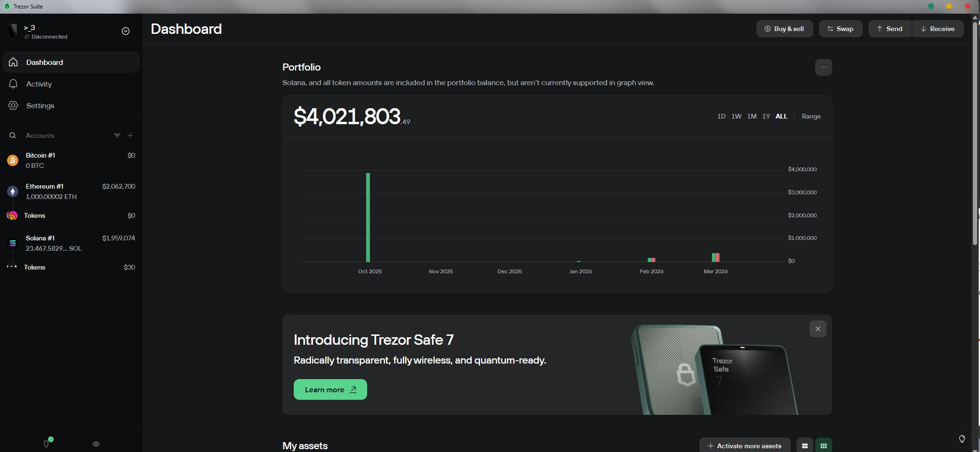
Task: Click the Receive button
Action: click(x=938, y=29)
